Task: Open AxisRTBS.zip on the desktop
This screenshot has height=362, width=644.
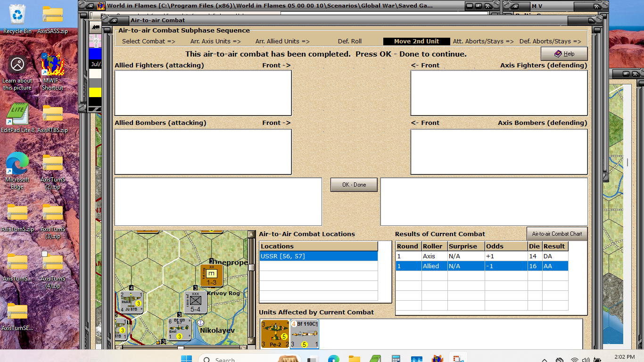Action: (53, 118)
